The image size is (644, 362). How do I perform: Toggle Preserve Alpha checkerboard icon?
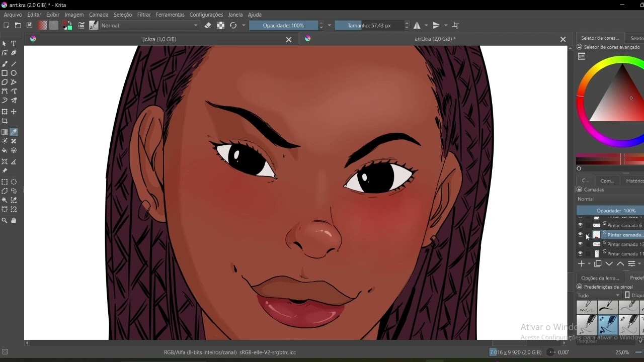pos(220,26)
